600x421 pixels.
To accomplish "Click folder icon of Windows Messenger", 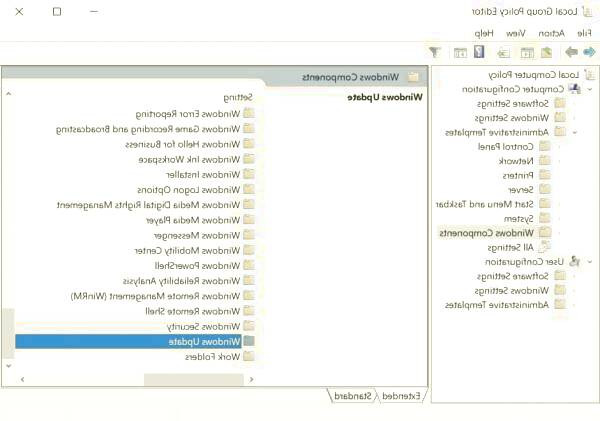I will pos(249,235).
